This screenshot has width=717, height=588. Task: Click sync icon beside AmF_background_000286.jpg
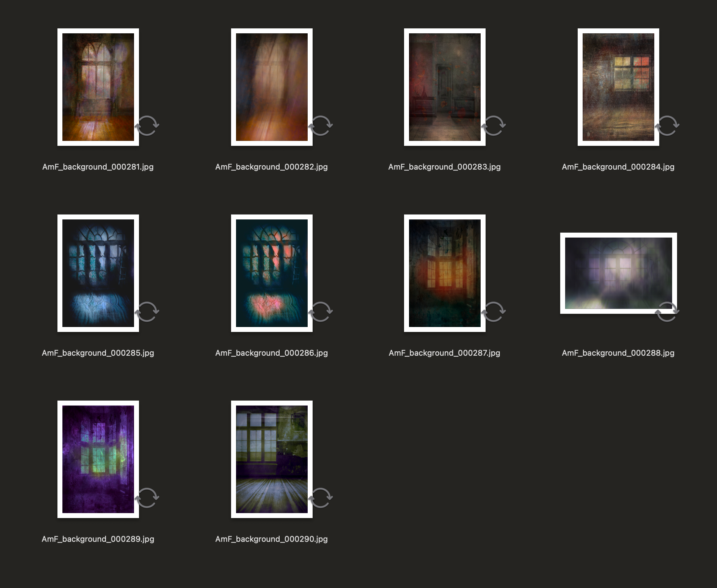click(321, 311)
